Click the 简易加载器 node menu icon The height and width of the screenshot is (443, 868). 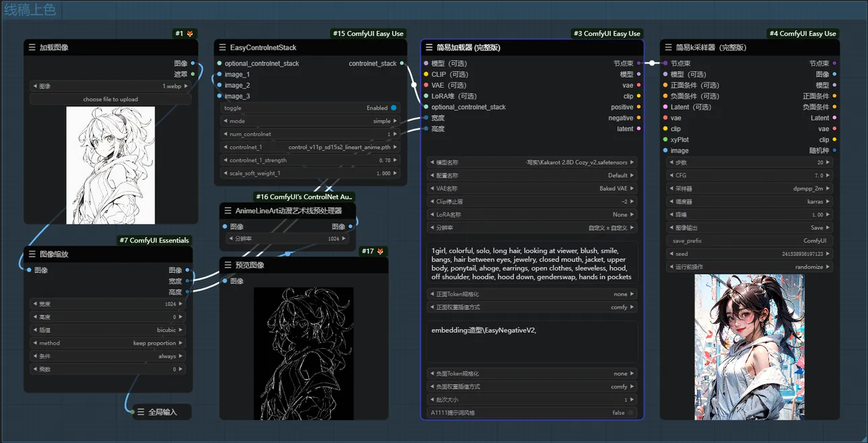[429, 48]
